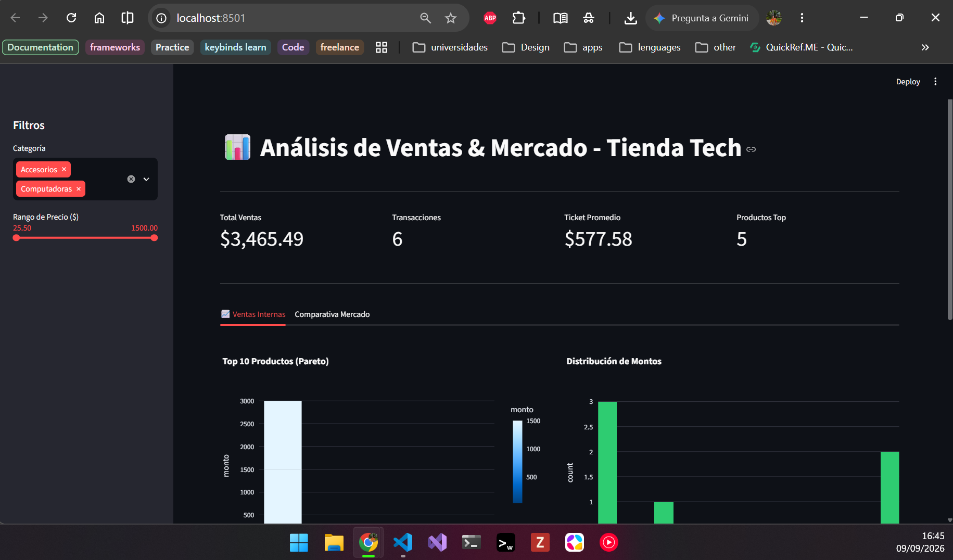The height and width of the screenshot is (560, 953).
Task: Copy anchor link icon next to page title
Action: pos(751,149)
